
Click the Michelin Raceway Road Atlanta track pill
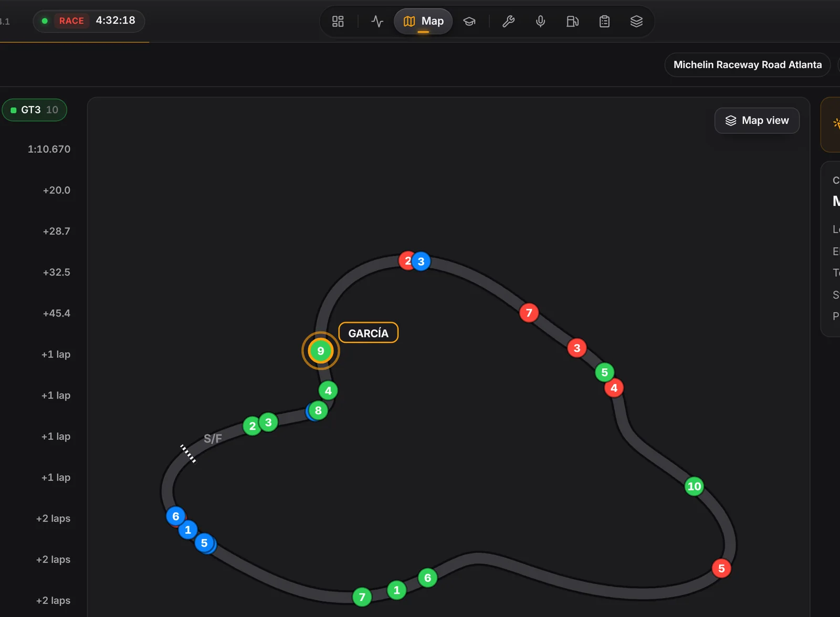pos(747,65)
